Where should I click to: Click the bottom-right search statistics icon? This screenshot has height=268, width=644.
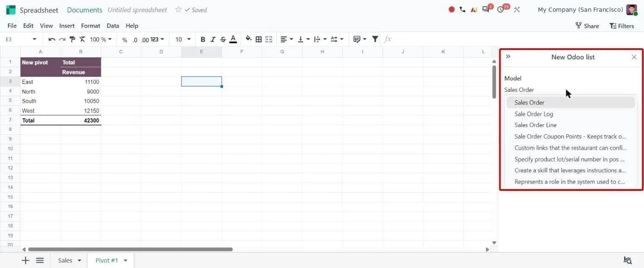point(628,260)
